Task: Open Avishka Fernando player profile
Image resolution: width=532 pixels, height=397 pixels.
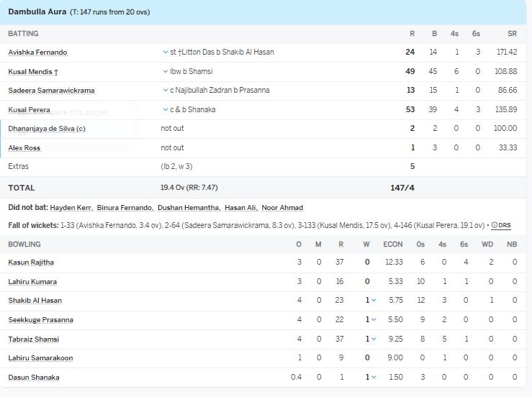Action: coord(37,53)
